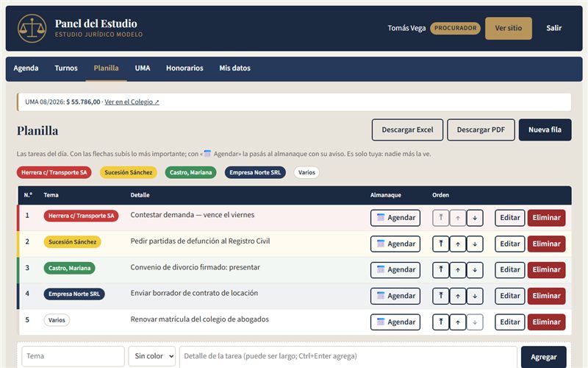This screenshot has height=368, width=588.
Task: Go to the UMA tab
Action: (x=143, y=68)
